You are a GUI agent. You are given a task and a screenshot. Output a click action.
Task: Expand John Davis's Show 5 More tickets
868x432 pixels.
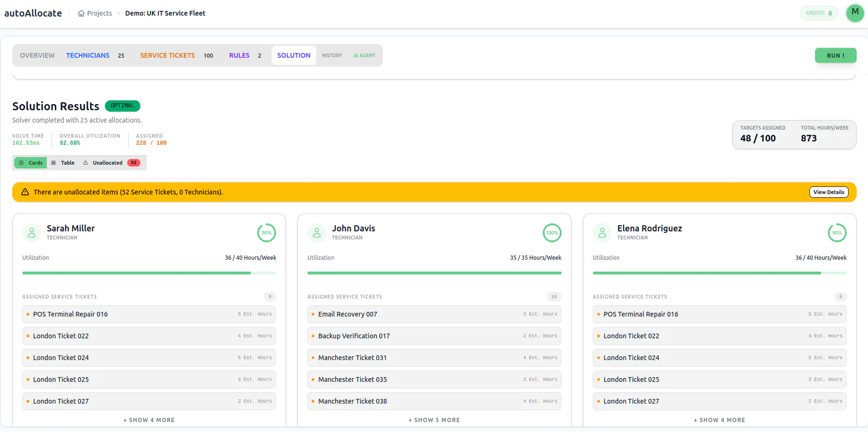(x=434, y=420)
